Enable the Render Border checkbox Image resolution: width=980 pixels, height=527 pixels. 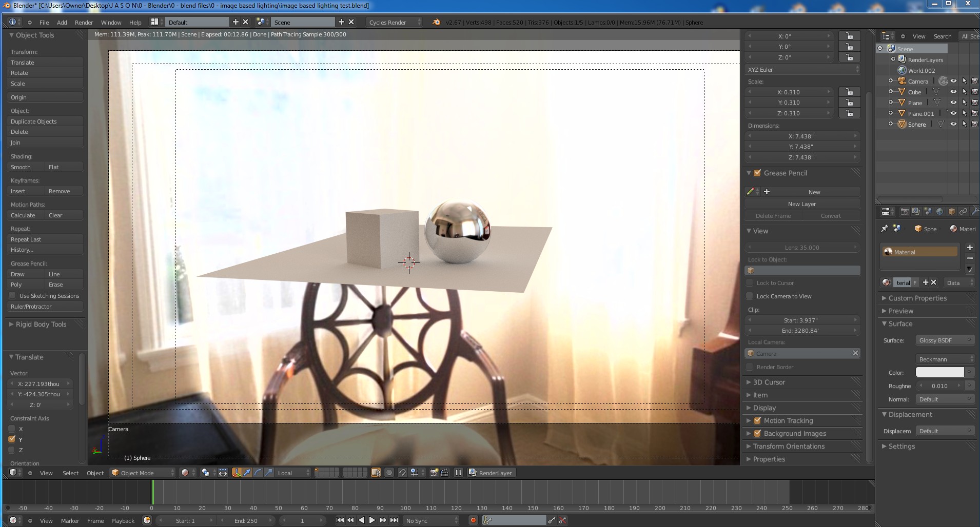click(750, 367)
